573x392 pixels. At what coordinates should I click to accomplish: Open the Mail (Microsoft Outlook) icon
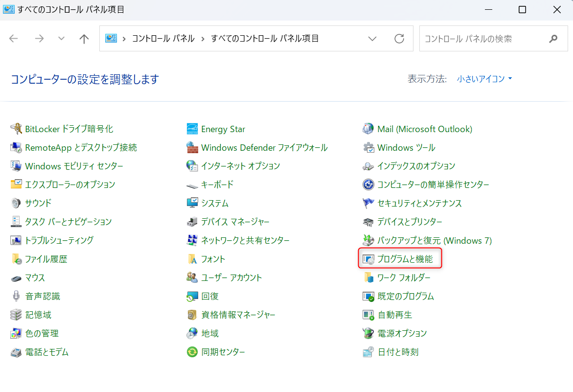pos(368,129)
